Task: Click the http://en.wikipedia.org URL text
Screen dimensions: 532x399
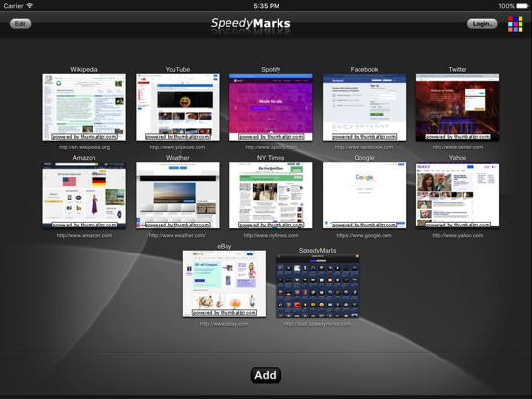Action: point(84,147)
